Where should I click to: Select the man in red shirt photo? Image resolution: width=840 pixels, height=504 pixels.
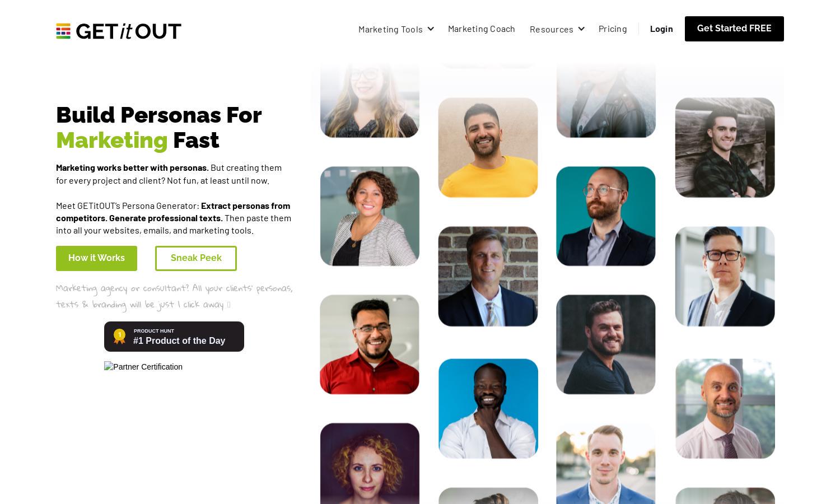370,344
